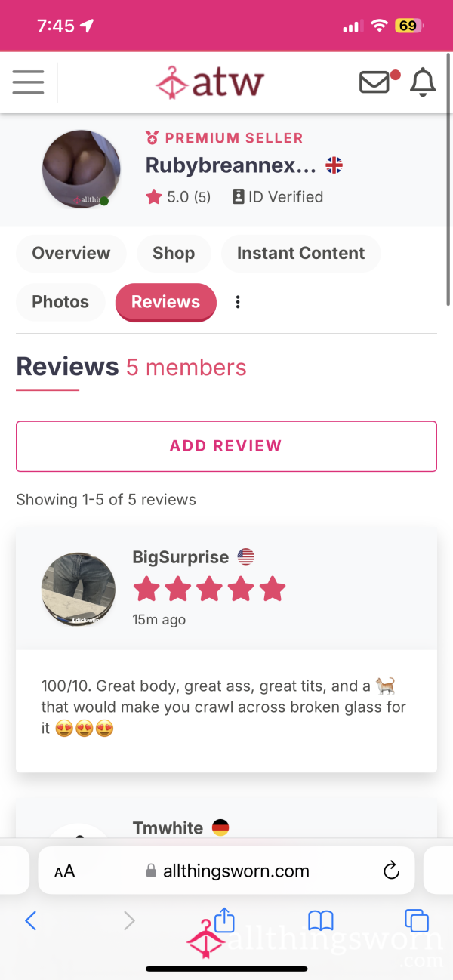
Task: Check the notifications bell icon
Action: tap(423, 82)
